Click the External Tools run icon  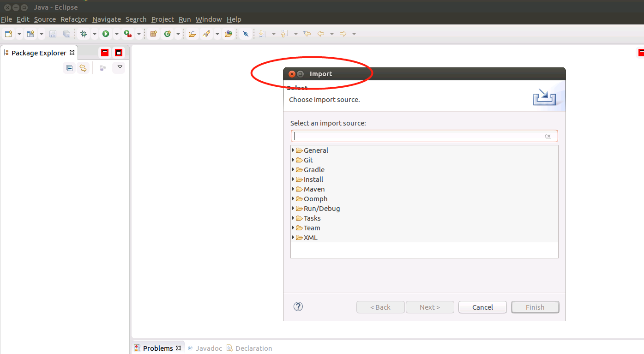[128, 34]
